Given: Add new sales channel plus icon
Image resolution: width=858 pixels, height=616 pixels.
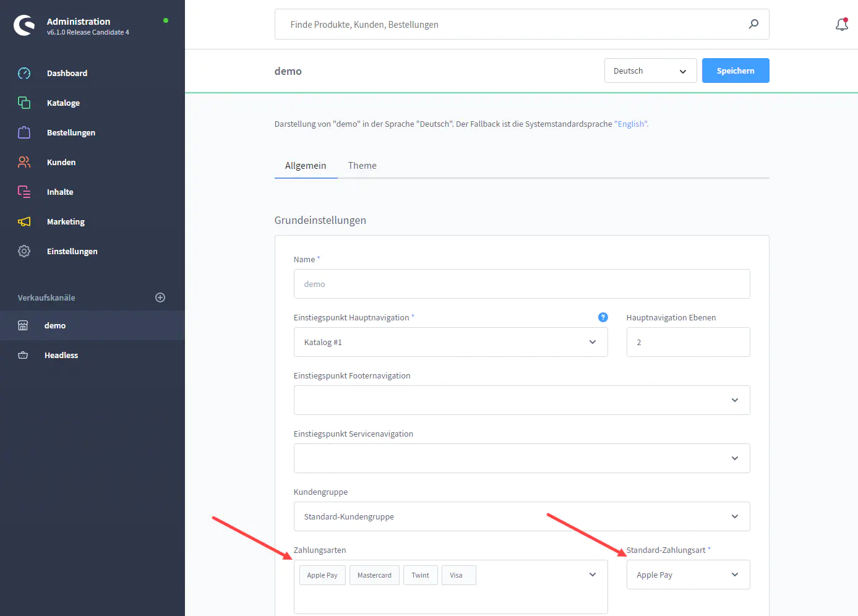Looking at the screenshot, I should (160, 297).
